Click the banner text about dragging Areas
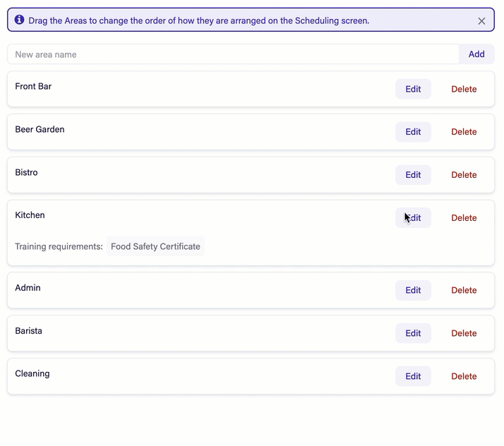The width and height of the screenshot is (504, 446). [198, 20]
